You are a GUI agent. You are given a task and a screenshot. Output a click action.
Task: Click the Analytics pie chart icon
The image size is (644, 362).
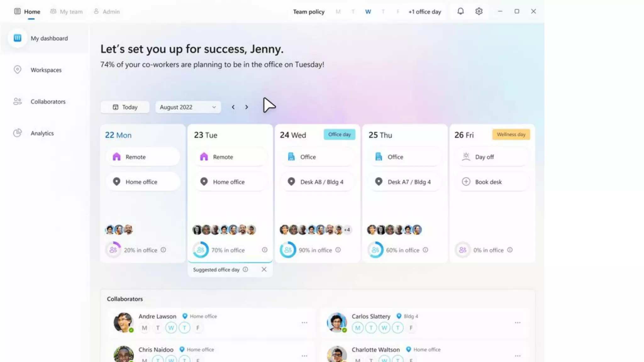point(18,133)
